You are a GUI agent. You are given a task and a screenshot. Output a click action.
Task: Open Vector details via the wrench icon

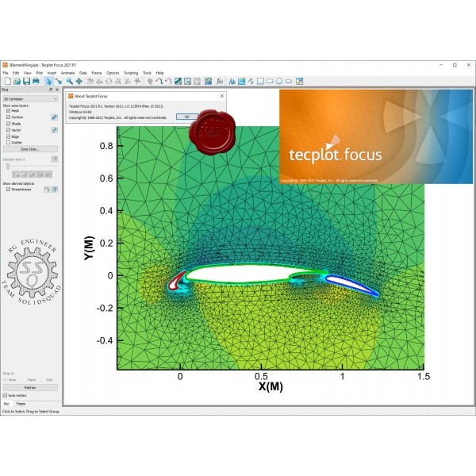tap(54, 130)
